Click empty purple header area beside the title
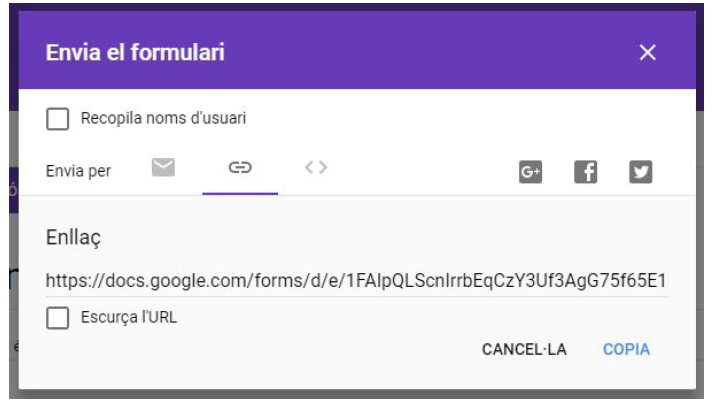 [430, 53]
